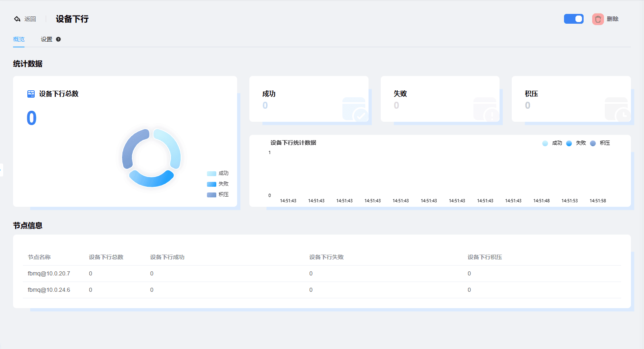Viewport: 644px width, 349px height.
Task: Click the 设备下行总数 card icon
Action: click(31, 94)
